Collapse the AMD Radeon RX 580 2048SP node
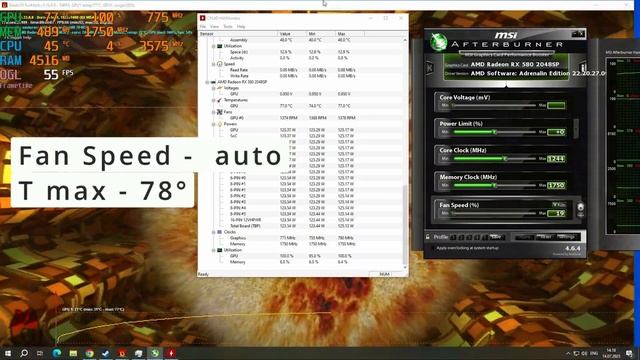Image resolution: width=640 pixels, height=360 pixels. tap(207, 82)
